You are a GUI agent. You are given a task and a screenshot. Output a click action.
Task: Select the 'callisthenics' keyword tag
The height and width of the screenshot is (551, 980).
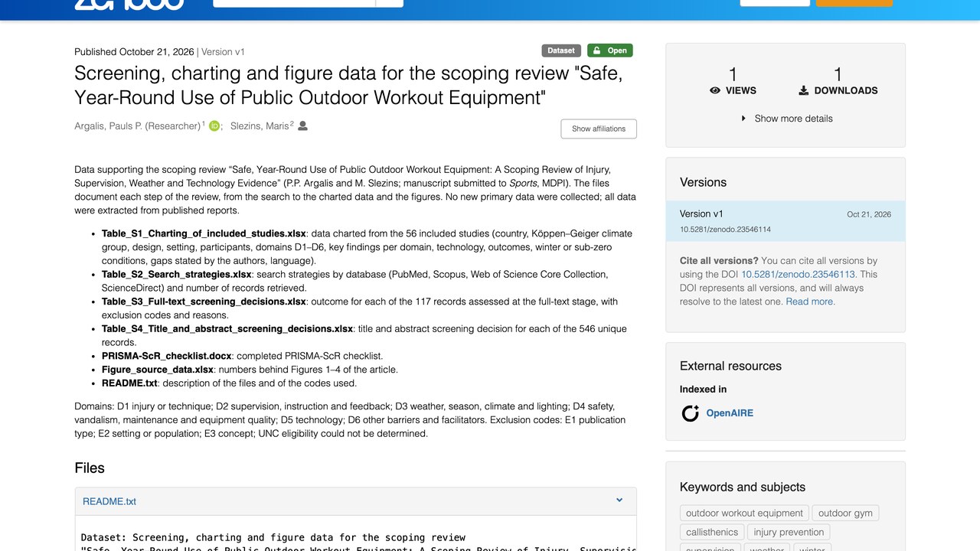click(x=712, y=533)
